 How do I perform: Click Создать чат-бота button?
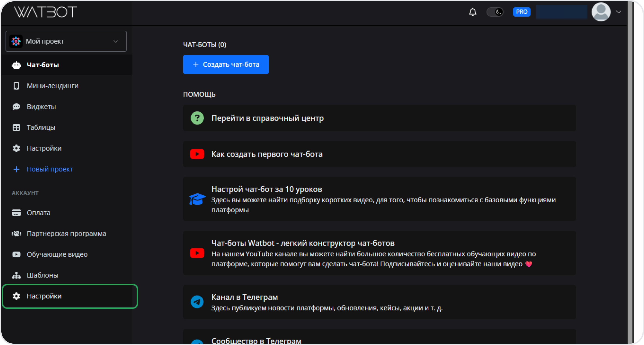226,65
